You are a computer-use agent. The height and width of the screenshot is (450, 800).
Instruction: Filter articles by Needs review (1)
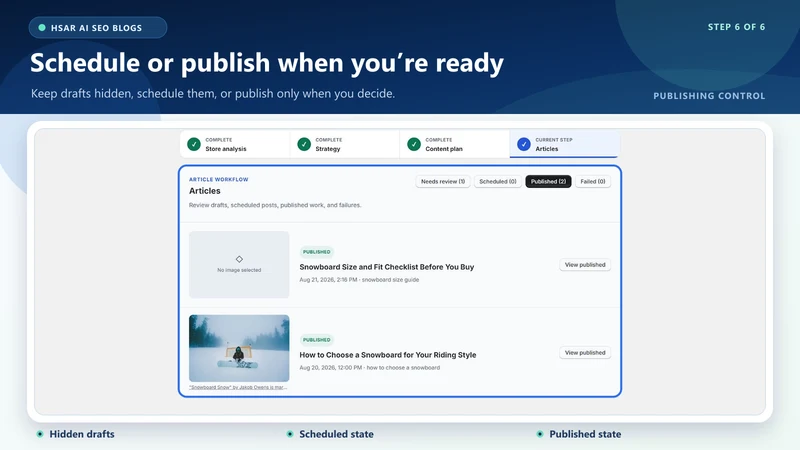443,182
